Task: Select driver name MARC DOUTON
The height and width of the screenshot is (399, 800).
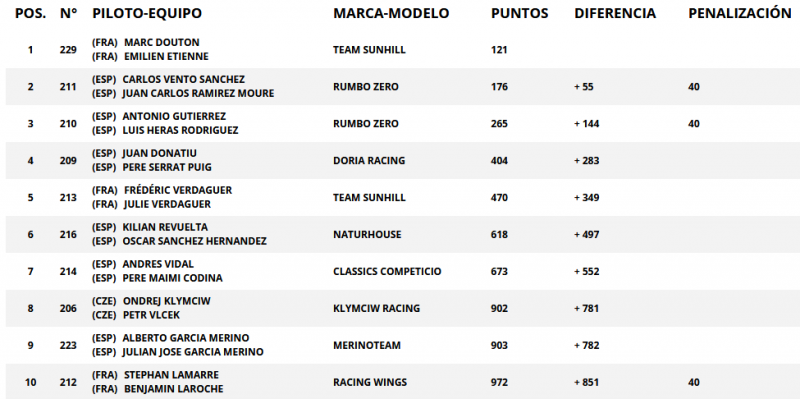Action: [x=162, y=42]
